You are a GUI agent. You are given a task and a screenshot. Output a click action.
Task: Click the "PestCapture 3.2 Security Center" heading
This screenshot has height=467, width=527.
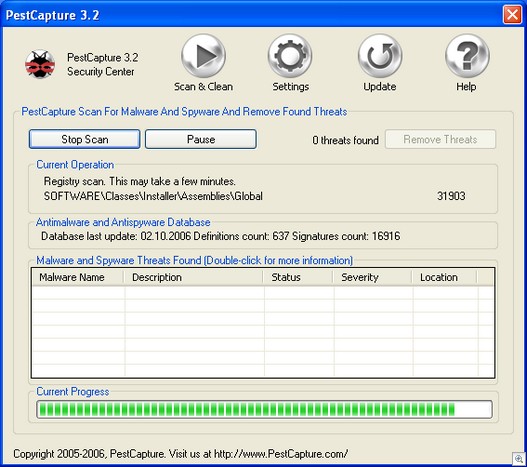point(103,65)
